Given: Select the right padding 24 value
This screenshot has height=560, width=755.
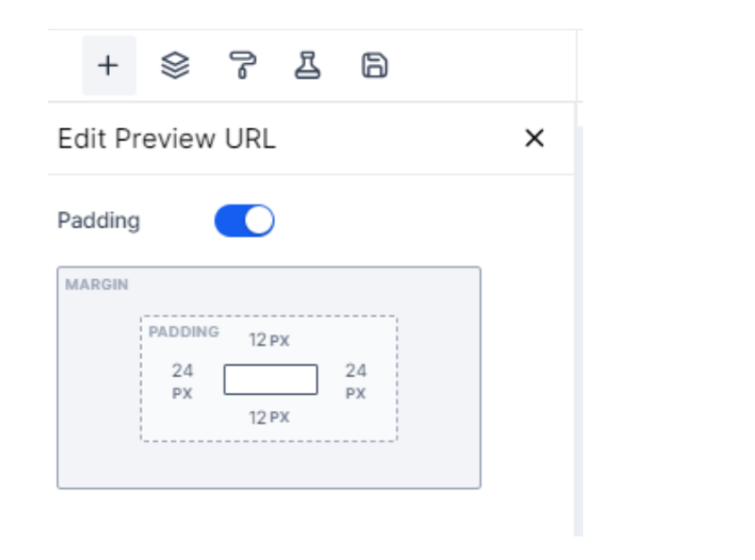Looking at the screenshot, I should (x=356, y=371).
